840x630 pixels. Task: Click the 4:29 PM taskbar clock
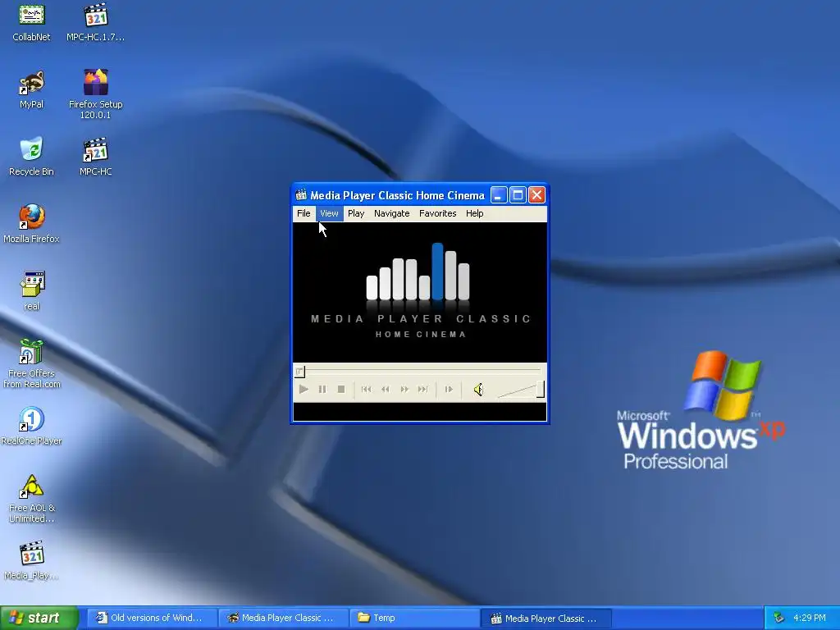(810, 618)
